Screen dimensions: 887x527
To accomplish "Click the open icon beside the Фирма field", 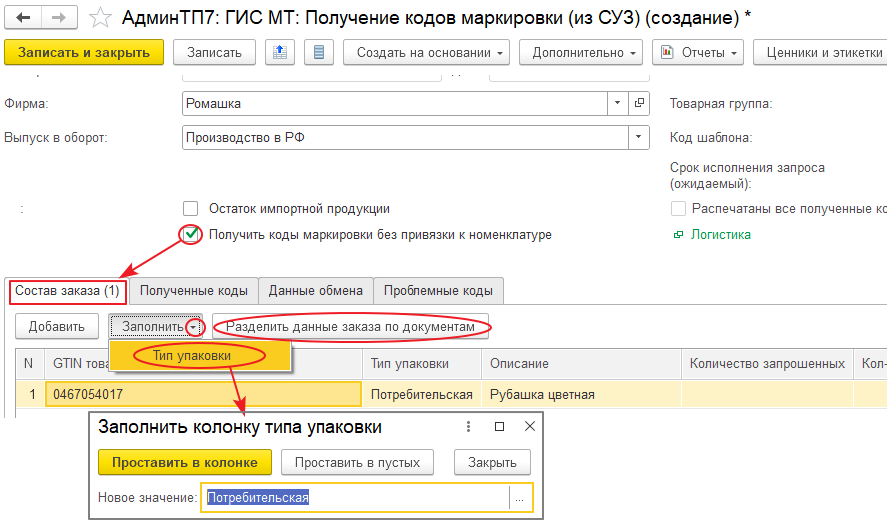I will (x=641, y=103).
